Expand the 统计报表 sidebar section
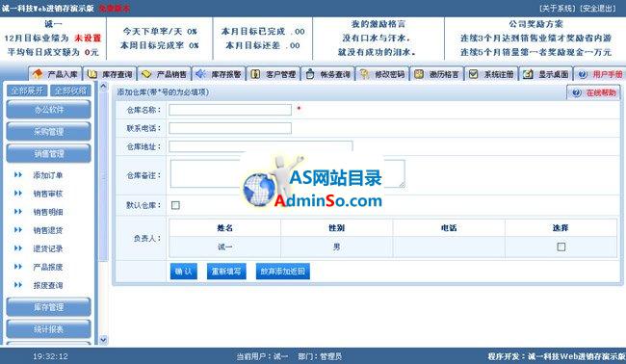The height and width of the screenshot is (364, 626). pyautogui.click(x=49, y=329)
